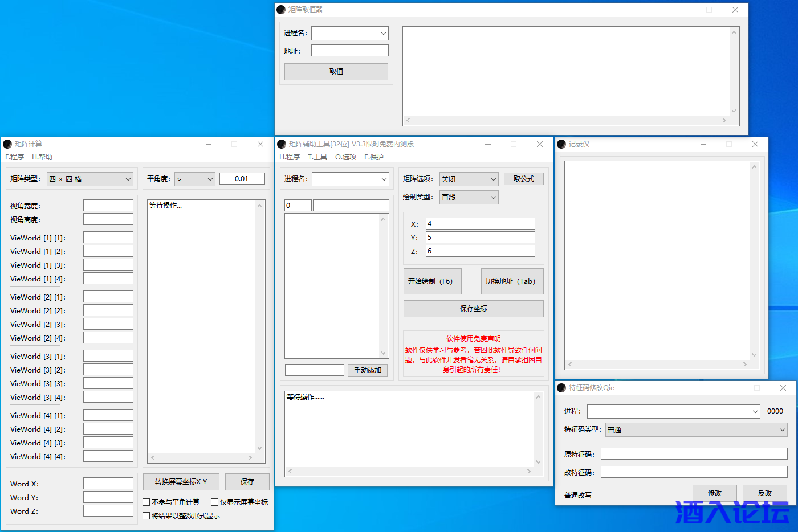The height and width of the screenshot is (532, 798).
Task: Click the 矩阵计算 window title icon
Action: click(x=7, y=144)
